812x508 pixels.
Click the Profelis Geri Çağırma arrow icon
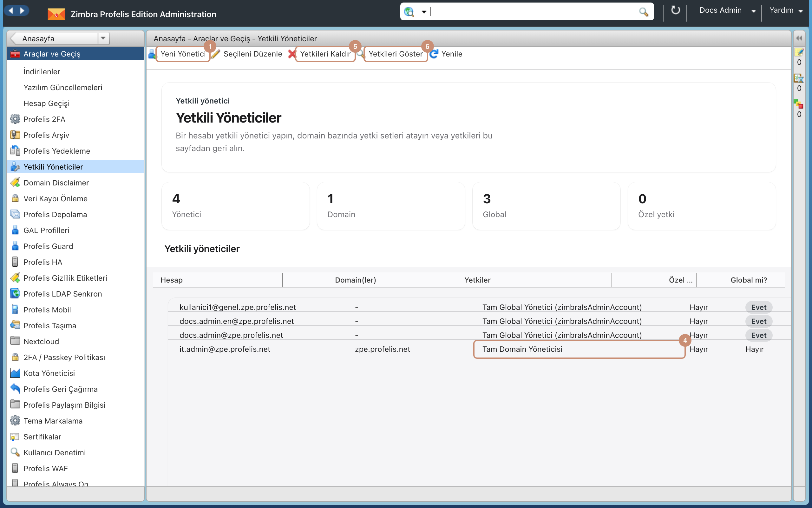[15, 389]
